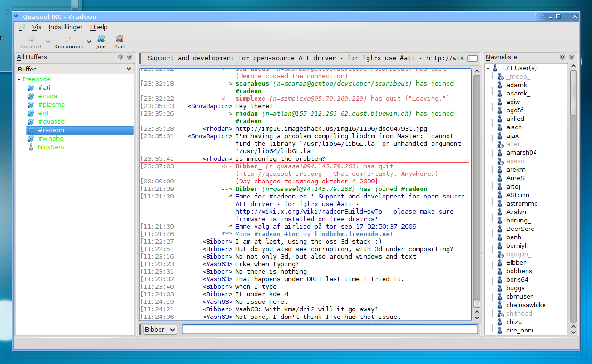The height and width of the screenshot is (364, 592).
Task: Select user airlied in the nick list
Action: click(515, 119)
